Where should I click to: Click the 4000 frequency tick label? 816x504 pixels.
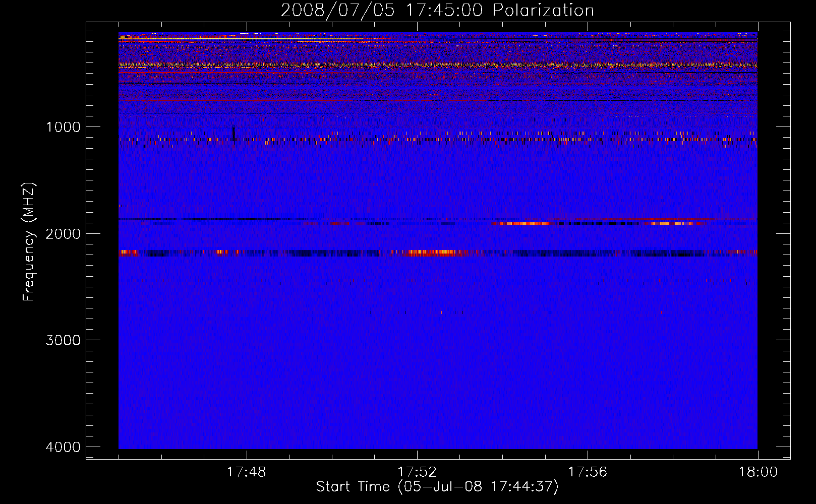[63, 447]
